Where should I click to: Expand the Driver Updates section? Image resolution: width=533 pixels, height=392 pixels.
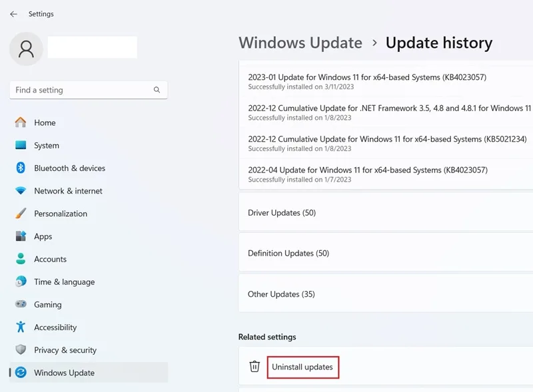point(386,212)
